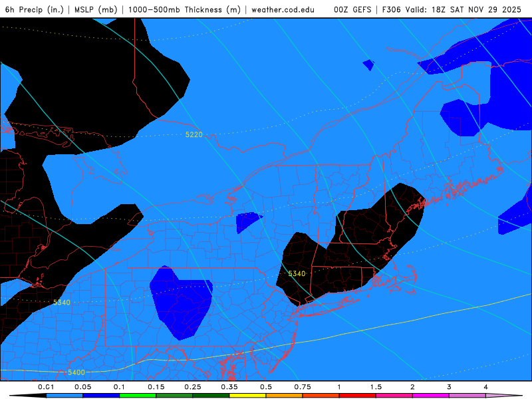Click the dark blue 0.05–0.1 legend swatch
This screenshot has height=399, width=532.
(x=101, y=396)
